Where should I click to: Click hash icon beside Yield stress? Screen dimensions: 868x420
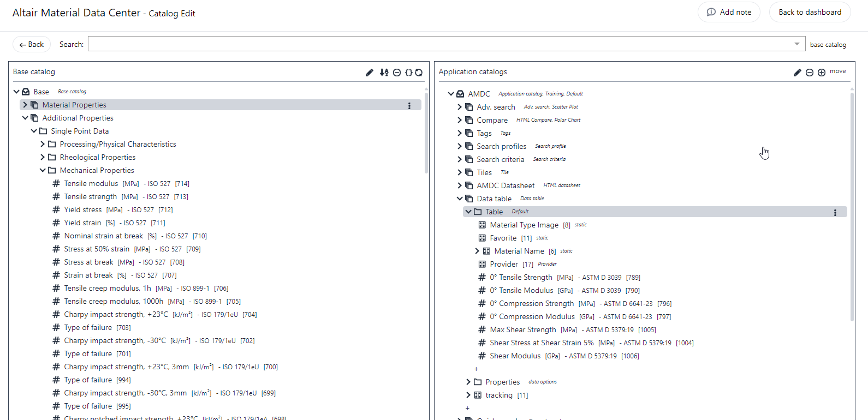tap(56, 209)
